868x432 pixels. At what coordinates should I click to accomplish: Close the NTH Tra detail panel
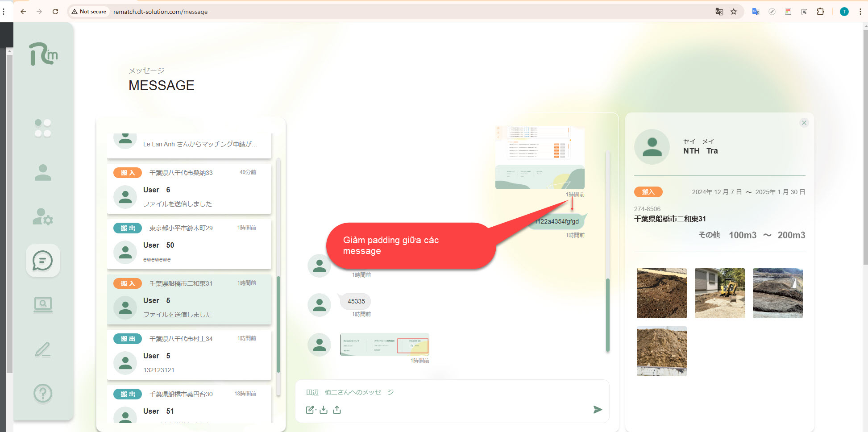coord(804,123)
